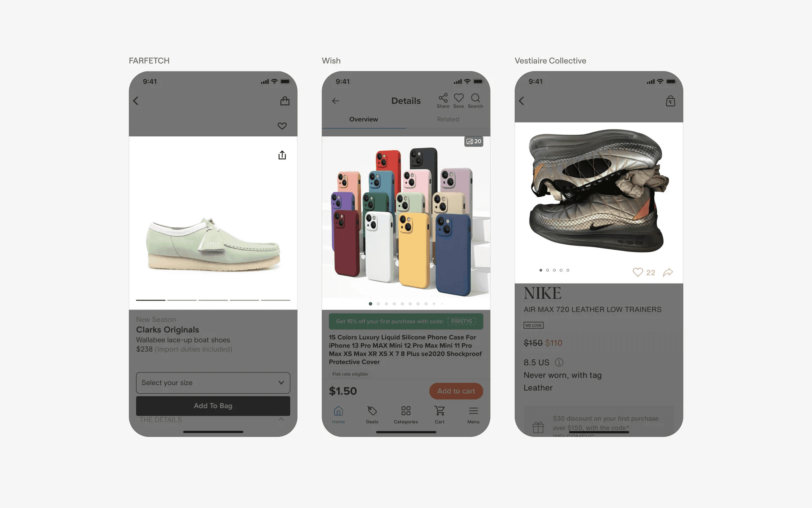Like the Nike trainers heart icon
The height and width of the screenshot is (508, 812).
pos(638,272)
